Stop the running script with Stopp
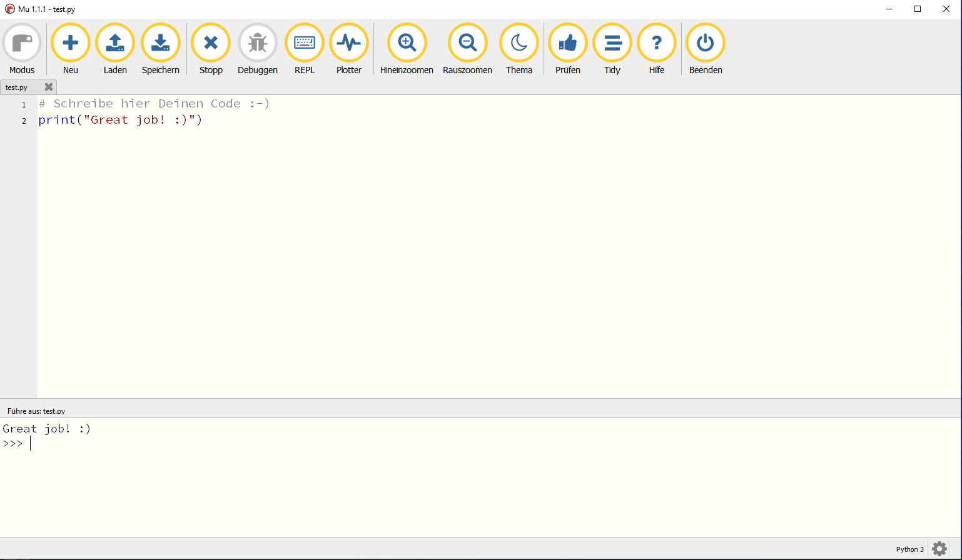The height and width of the screenshot is (560, 962). [210, 42]
